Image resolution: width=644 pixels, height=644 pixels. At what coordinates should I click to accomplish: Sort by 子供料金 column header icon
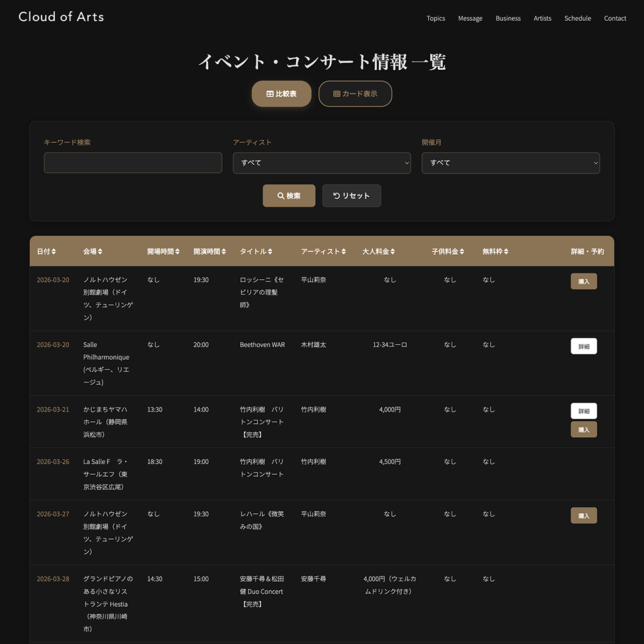tap(462, 252)
